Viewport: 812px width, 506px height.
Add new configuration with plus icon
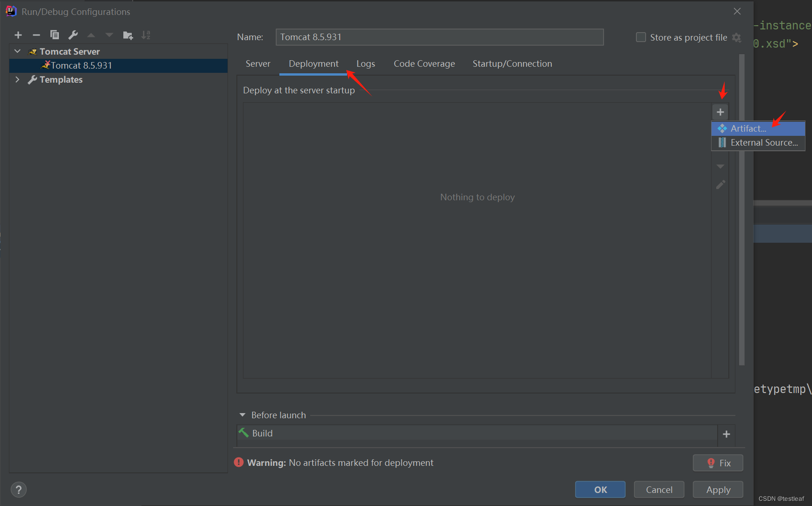click(x=18, y=35)
